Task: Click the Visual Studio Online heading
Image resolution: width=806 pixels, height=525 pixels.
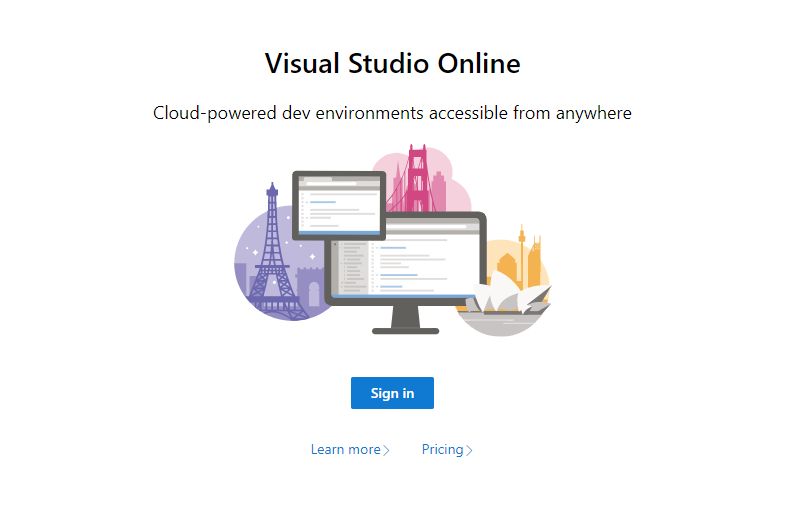Action: click(x=393, y=63)
